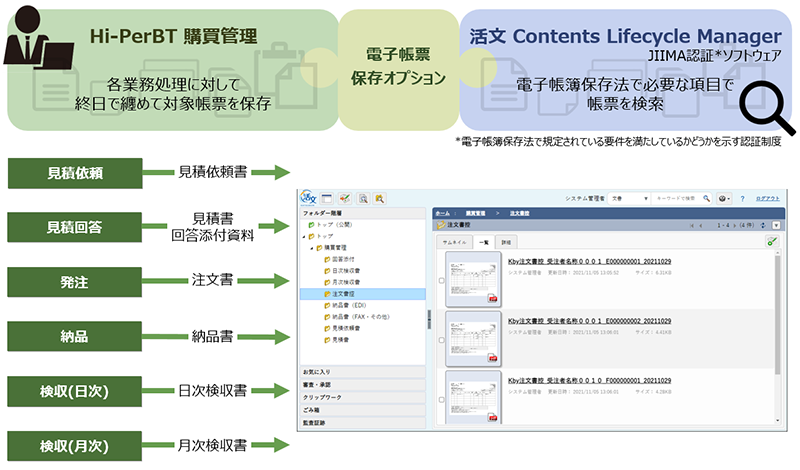Image resolution: width=800 pixels, height=470 pixels.
Task: Open the user settings dropdown button
Action: (x=723, y=199)
